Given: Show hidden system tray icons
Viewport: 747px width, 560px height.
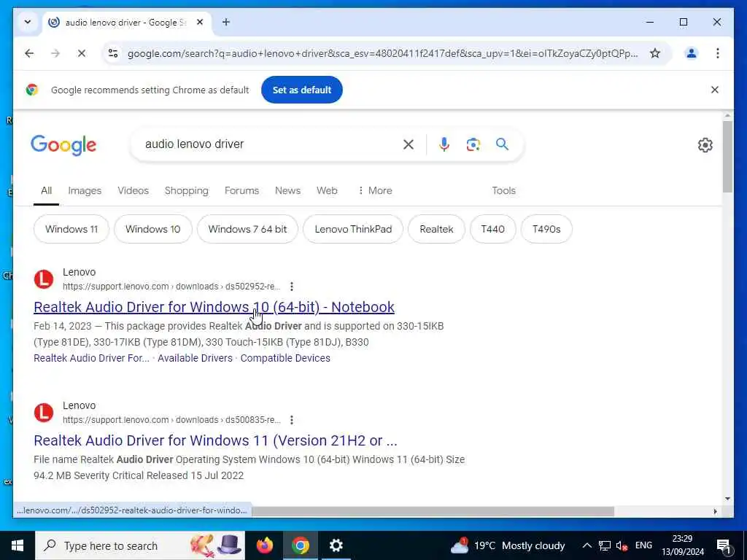Looking at the screenshot, I should tap(587, 545).
